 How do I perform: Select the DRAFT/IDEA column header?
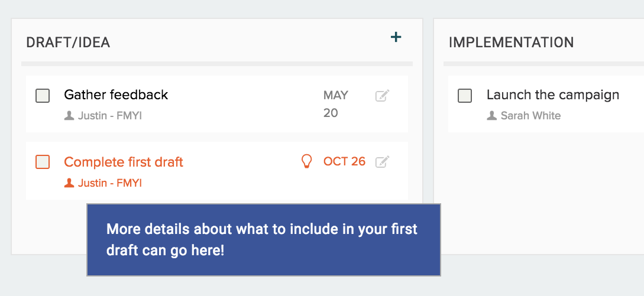click(68, 43)
